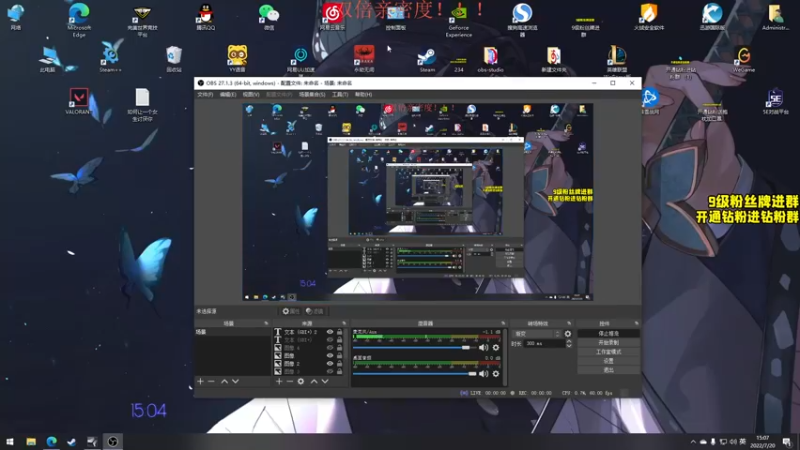Open the 渐变 transition dropdown
The image size is (800, 450).
[537, 334]
